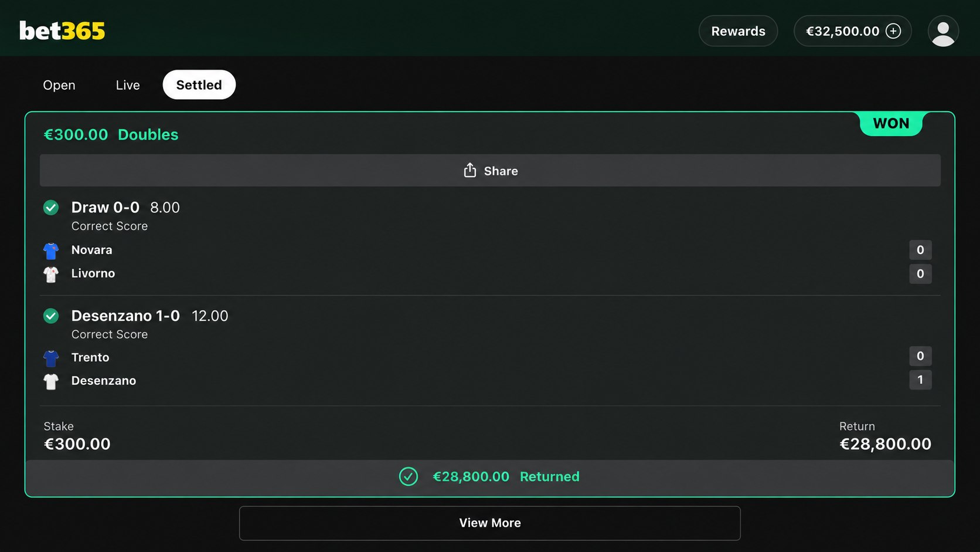Click the €300.00 stake amount
980x552 pixels.
[x=77, y=444]
